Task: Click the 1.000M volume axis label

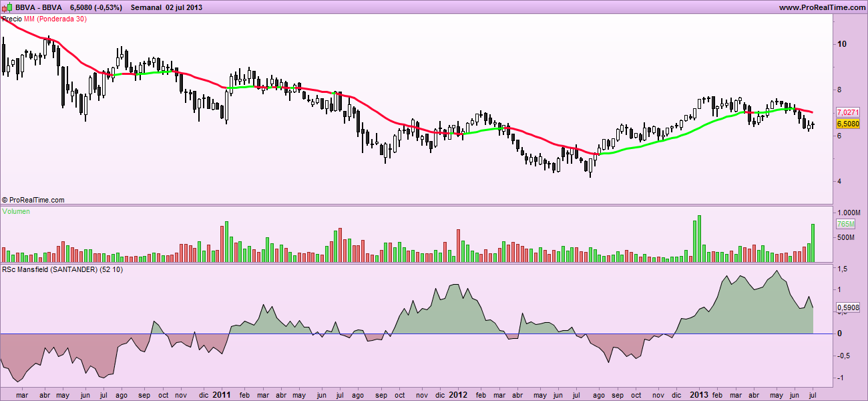Action: tap(848, 212)
